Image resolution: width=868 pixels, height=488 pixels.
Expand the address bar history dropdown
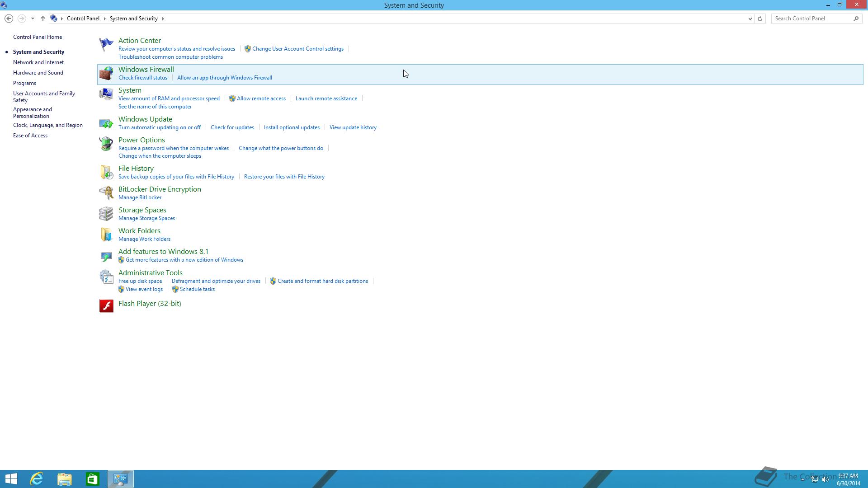pyautogui.click(x=750, y=19)
